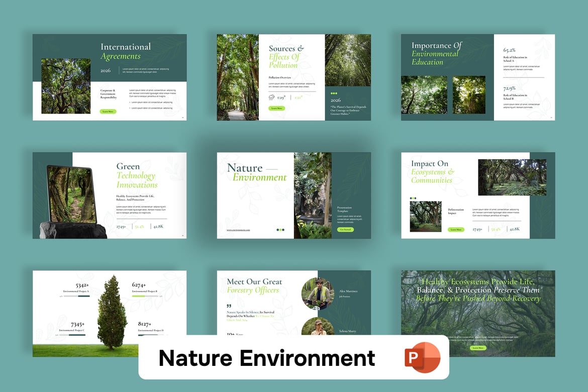The width and height of the screenshot is (588, 392).
Task: Click three green dots above 2026 on Pollution slide
Action: tap(334, 93)
